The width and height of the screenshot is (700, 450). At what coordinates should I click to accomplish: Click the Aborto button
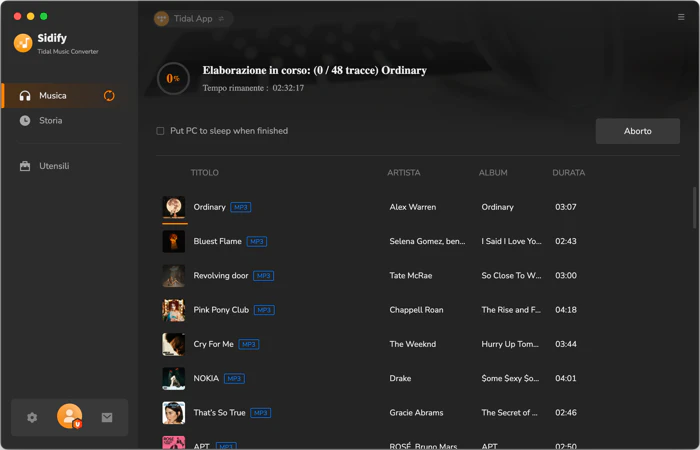[x=638, y=131]
